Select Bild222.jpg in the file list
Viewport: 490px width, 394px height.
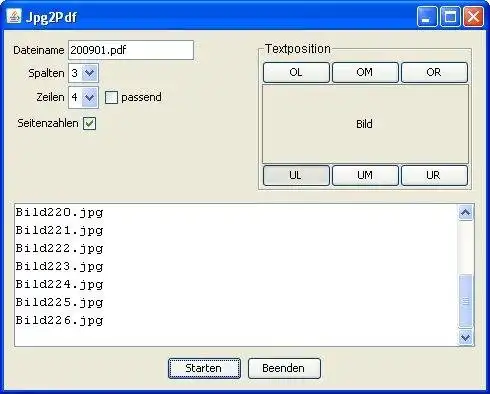click(59, 248)
